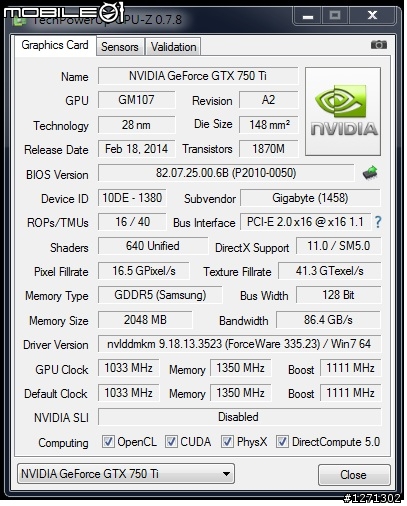Click the Subvendor field Gigabyte (1458)

point(310,198)
